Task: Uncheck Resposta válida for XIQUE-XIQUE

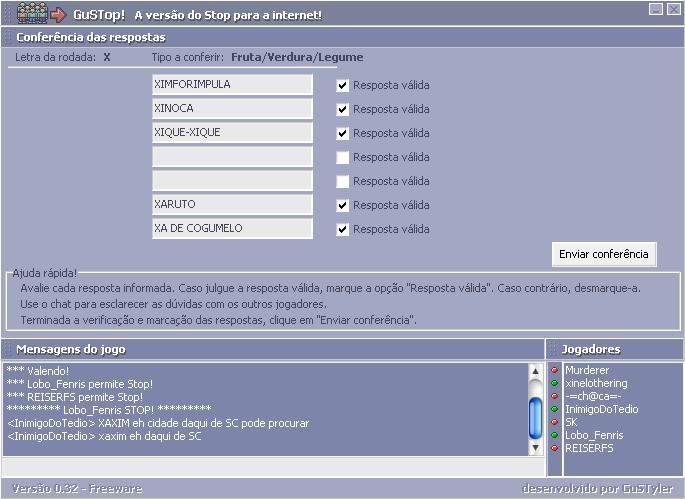Action: [342, 133]
